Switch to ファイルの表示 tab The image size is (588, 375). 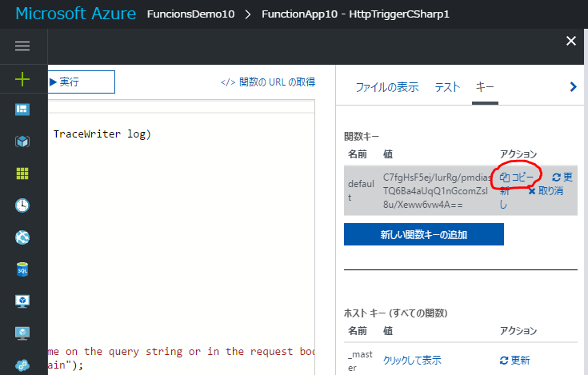tap(387, 87)
